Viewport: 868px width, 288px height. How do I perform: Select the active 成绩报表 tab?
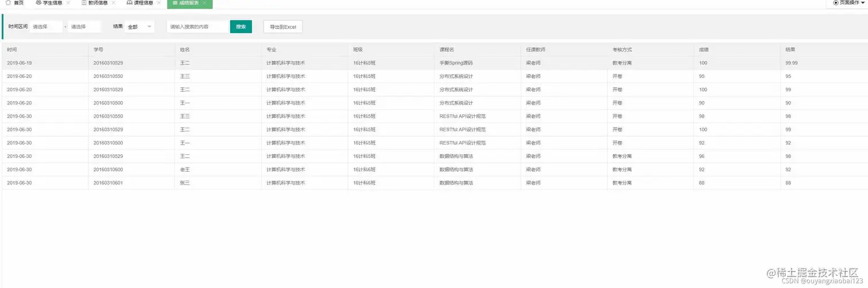pyautogui.click(x=189, y=3)
